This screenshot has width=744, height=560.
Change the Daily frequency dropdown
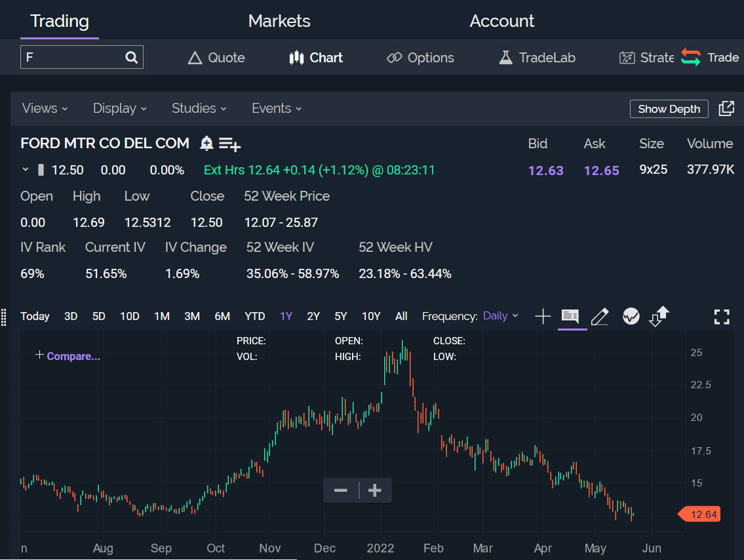[501, 316]
